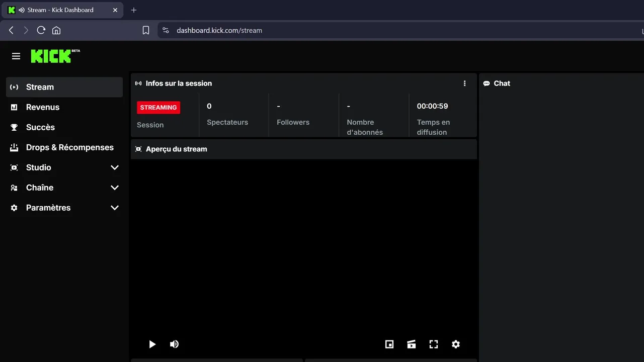The width and height of the screenshot is (644, 362).
Task: Click the Aperçu du stream header
Action: click(x=176, y=149)
